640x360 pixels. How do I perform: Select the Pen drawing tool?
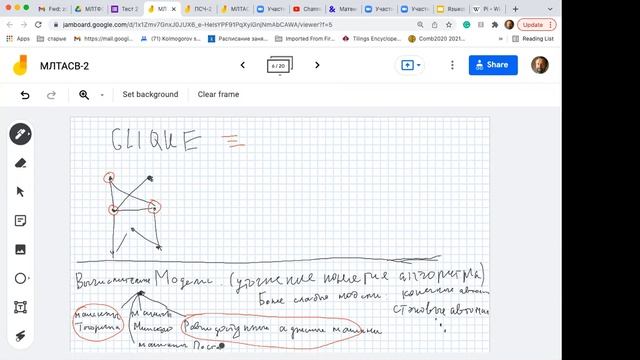[x=20, y=134]
